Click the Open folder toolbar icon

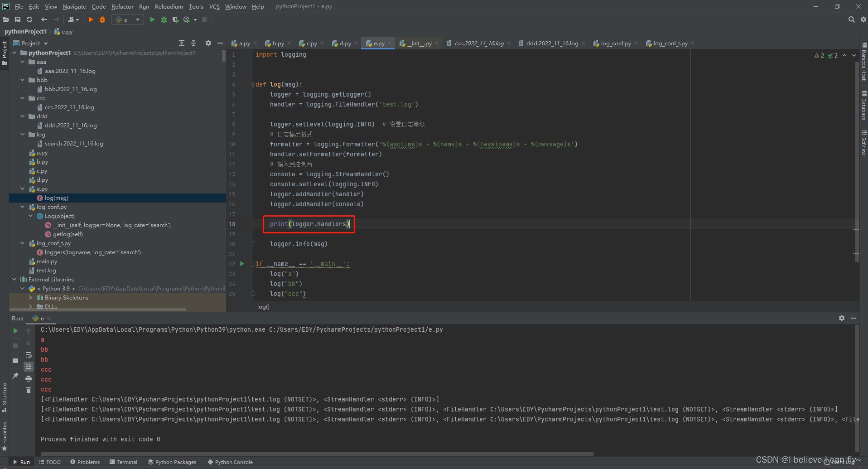pyautogui.click(x=6, y=19)
